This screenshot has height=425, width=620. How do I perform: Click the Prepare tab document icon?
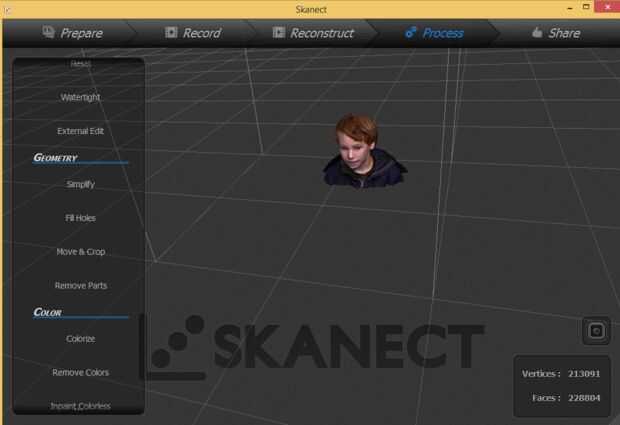(49, 32)
